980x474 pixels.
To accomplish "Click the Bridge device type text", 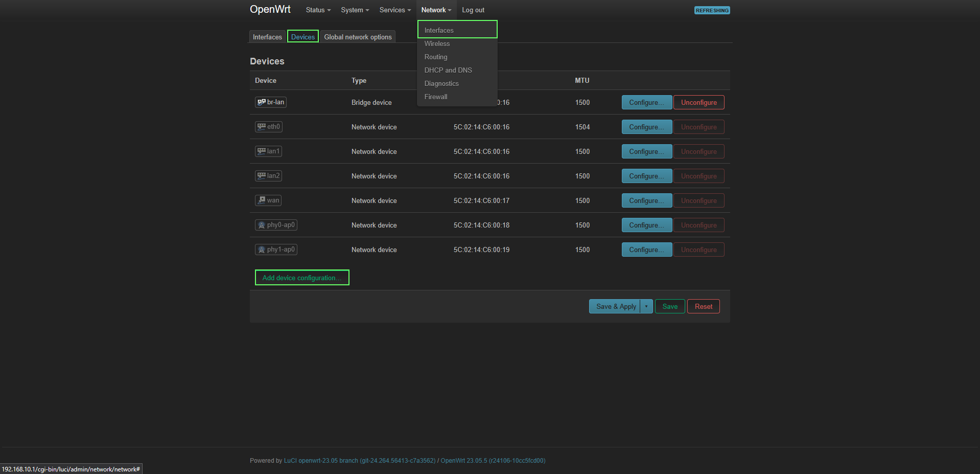I will coord(371,102).
